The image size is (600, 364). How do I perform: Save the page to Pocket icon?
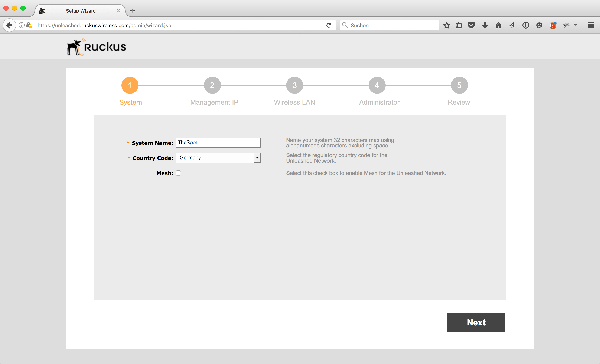pos(471,25)
